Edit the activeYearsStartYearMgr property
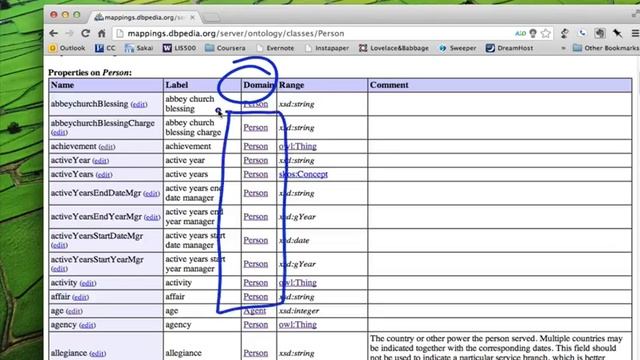 (x=59, y=269)
